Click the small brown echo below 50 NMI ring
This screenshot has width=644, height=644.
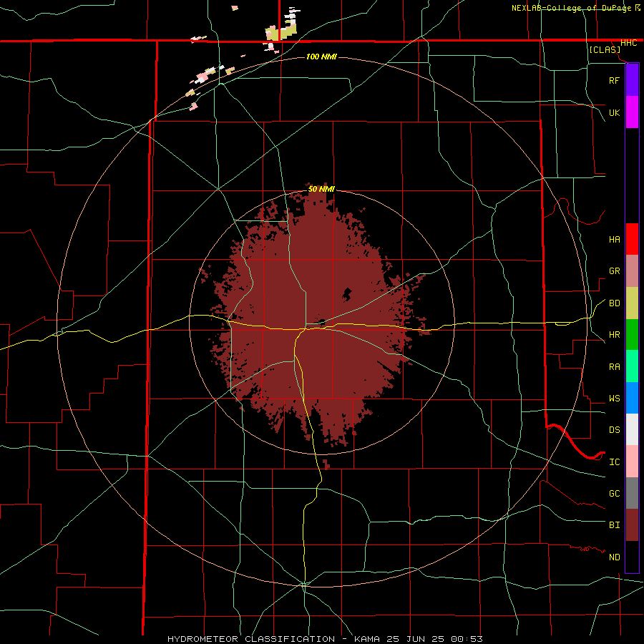tap(326, 464)
